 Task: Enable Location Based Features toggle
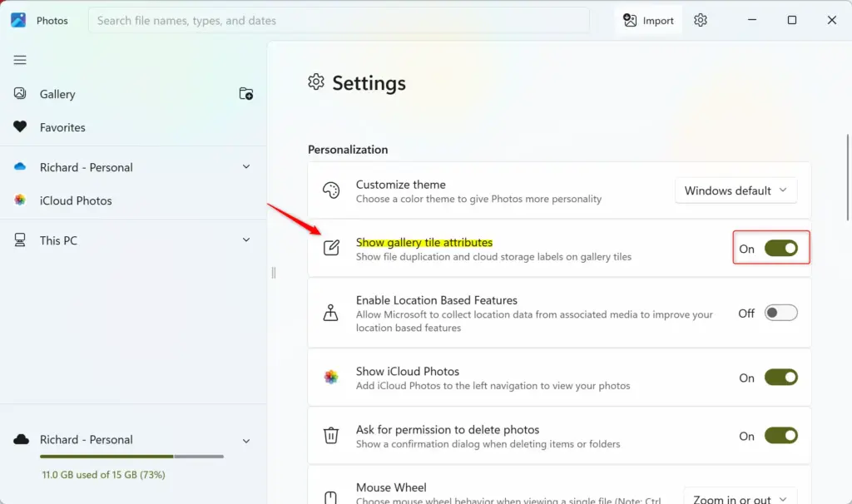click(780, 313)
